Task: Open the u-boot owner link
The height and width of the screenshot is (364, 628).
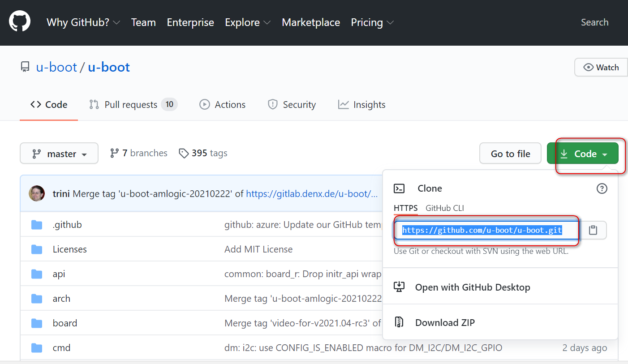Action: point(57,67)
